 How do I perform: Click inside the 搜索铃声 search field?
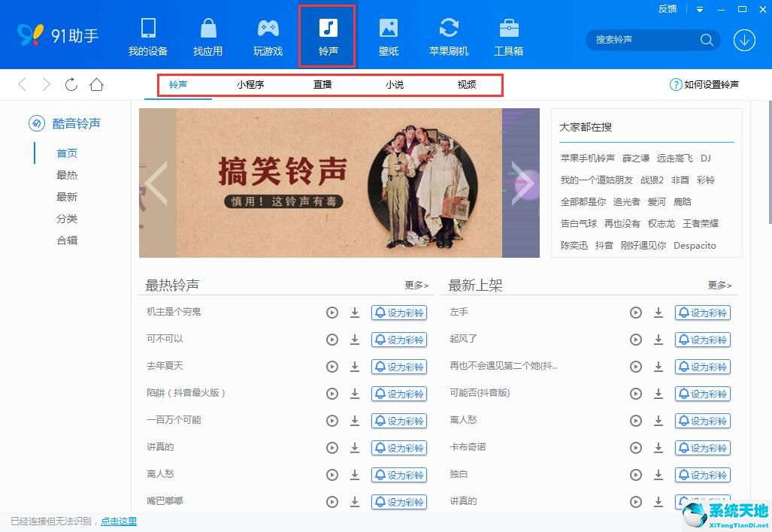(x=646, y=40)
